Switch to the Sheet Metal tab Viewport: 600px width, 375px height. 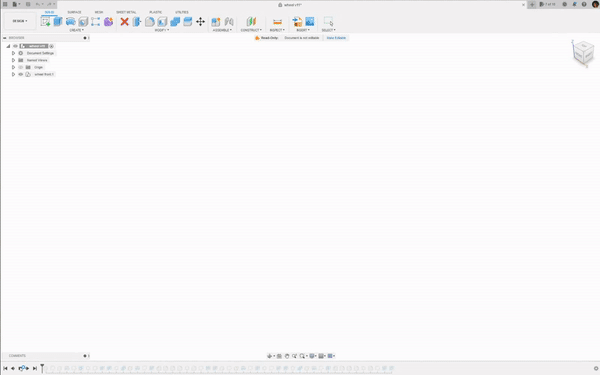126,12
